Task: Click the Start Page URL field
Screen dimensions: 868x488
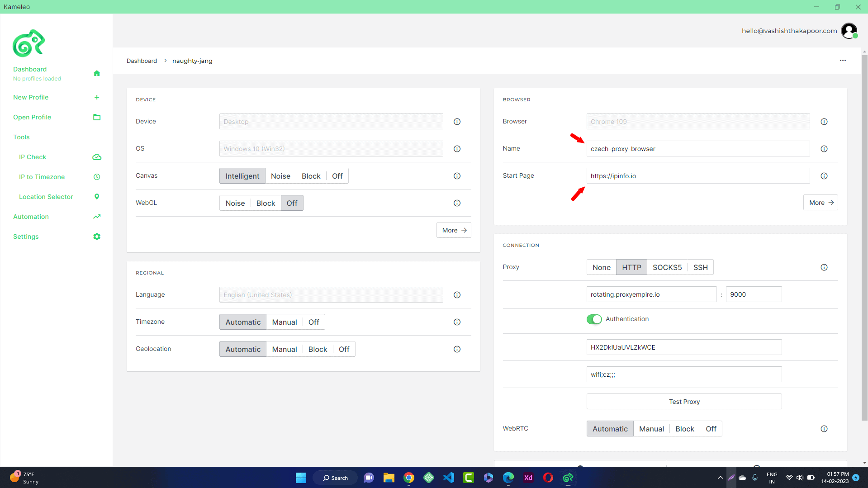Action: tap(697, 176)
